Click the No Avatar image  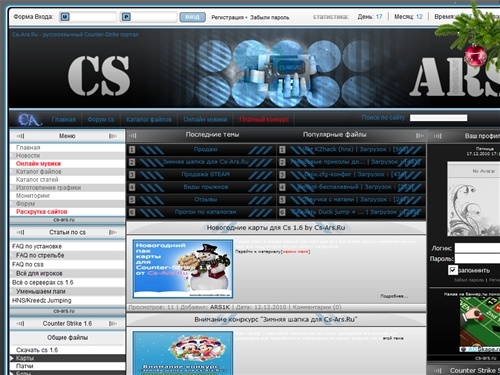click(474, 199)
